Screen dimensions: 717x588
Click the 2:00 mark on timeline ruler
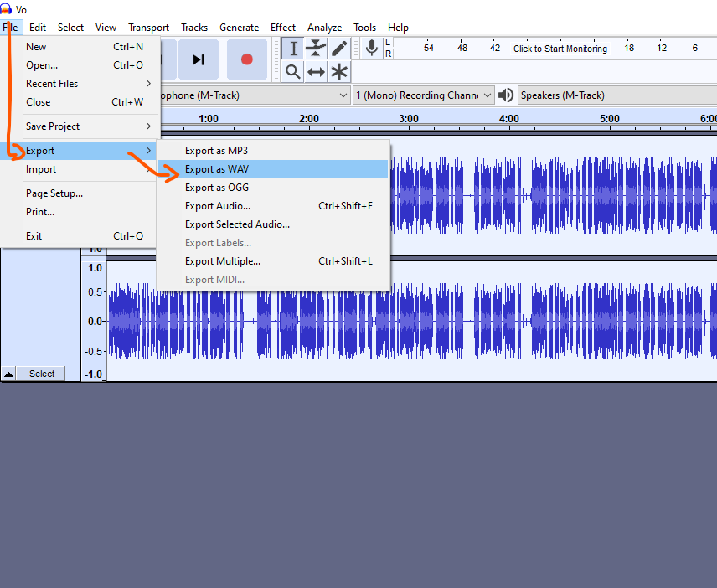(x=308, y=119)
